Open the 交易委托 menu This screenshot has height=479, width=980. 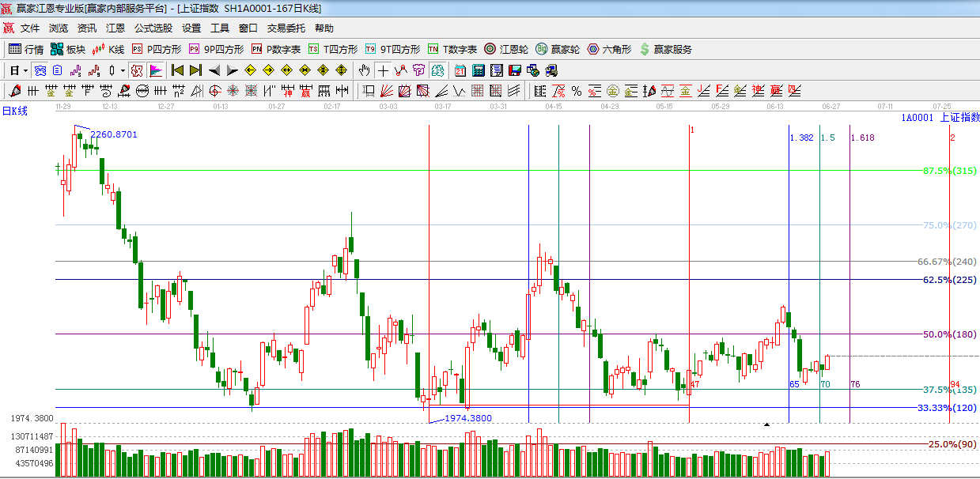click(x=286, y=28)
